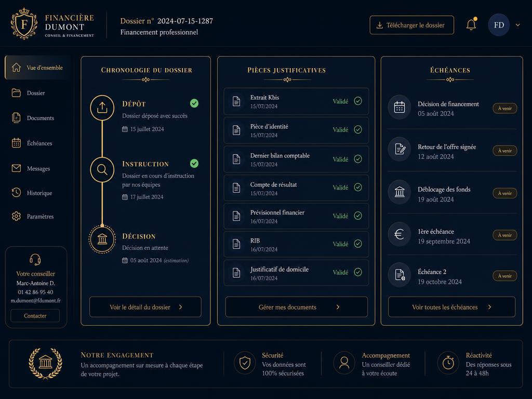Viewport: 532px width, 399px height.
Task: Click À venir badge for Décision de financement
Action: [505, 108]
